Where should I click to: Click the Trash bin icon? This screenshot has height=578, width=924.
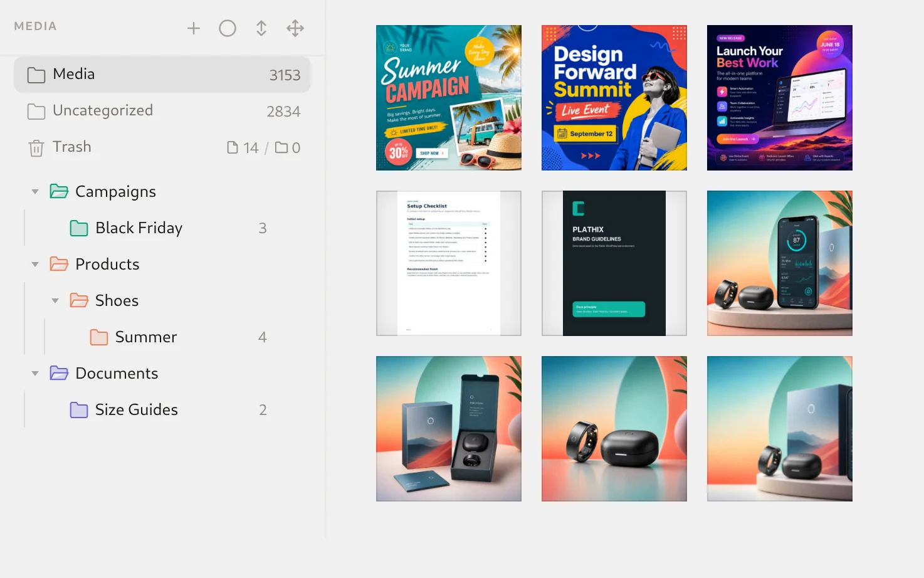point(36,148)
